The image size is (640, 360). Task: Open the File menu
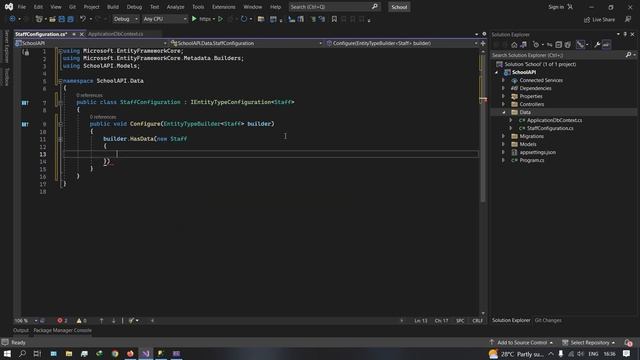(22, 7)
